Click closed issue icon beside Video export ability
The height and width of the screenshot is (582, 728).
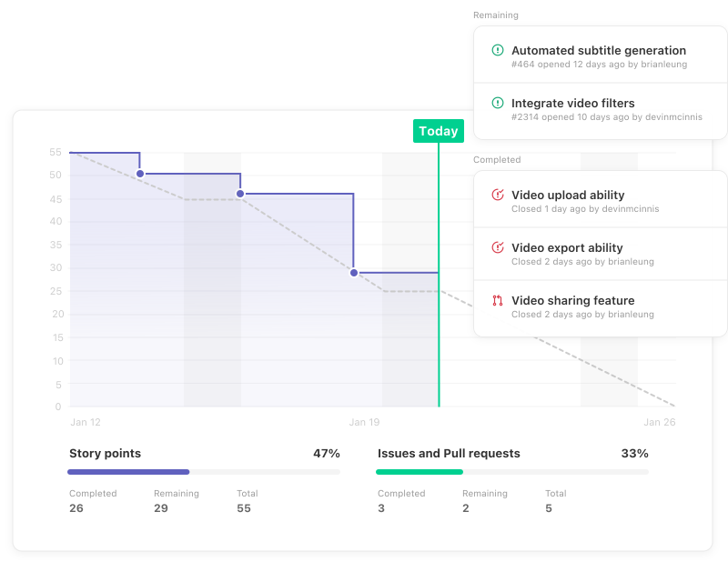coord(498,247)
